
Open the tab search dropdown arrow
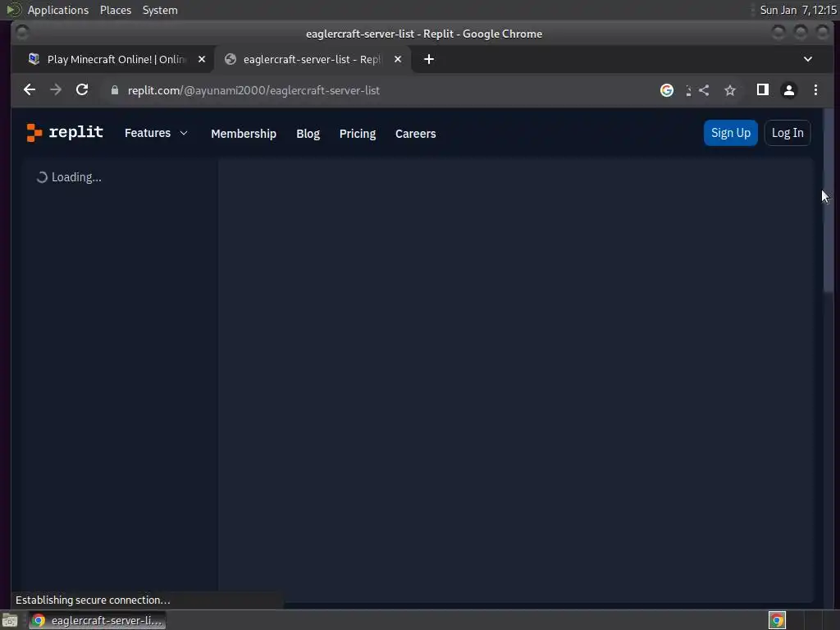tap(807, 59)
